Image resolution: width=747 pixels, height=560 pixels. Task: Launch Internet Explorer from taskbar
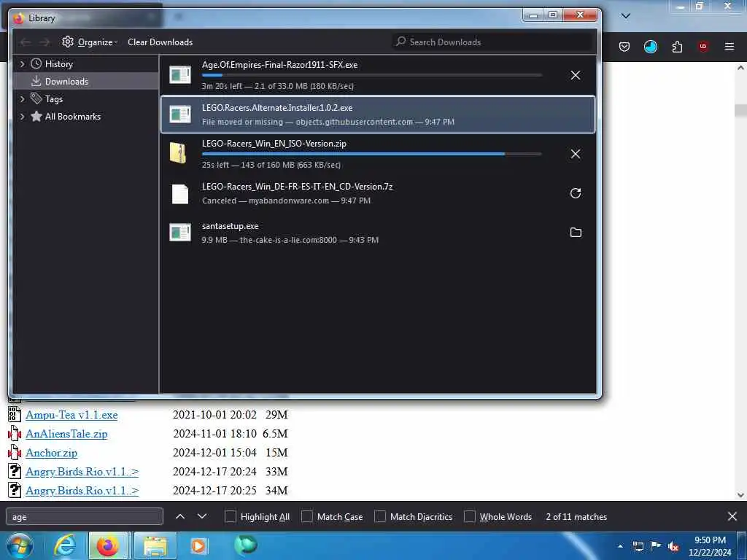[64, 545]
